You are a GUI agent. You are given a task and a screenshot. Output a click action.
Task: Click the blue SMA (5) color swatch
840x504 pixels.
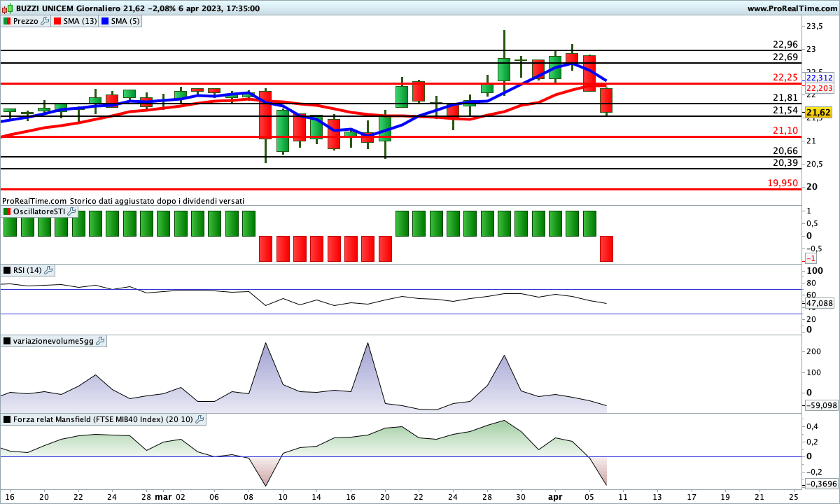(x=106, y=21)
